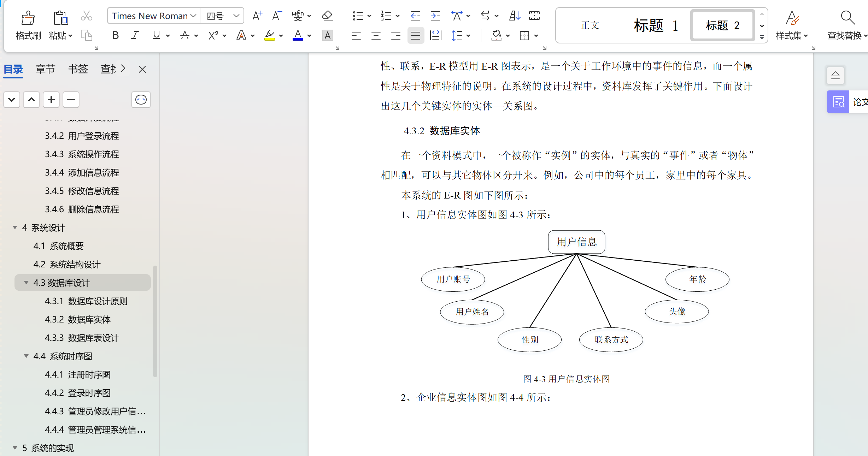
Task: Click the superscript X² icon
Action: (x=213, y=35)
